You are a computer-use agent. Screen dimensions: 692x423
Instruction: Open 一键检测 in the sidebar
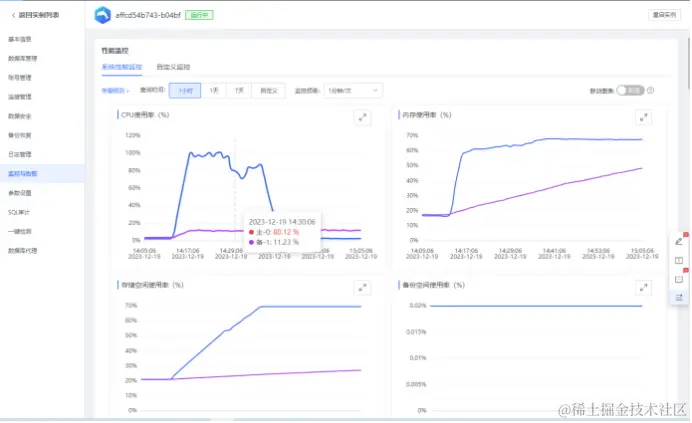coord(20,231)
